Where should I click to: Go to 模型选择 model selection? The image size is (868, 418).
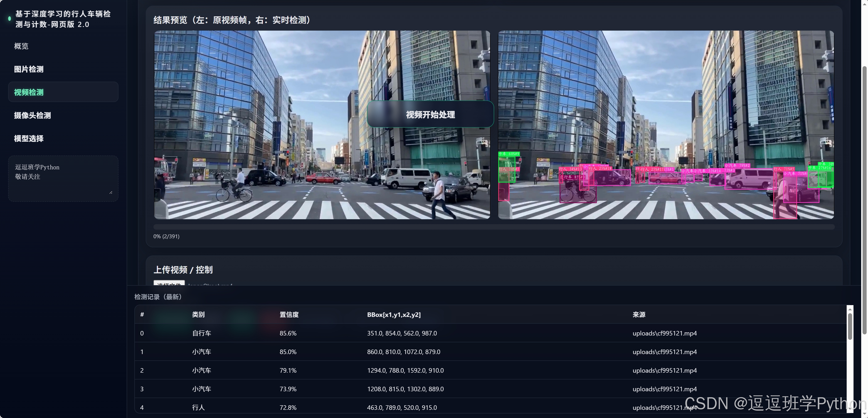click(29, 139)
